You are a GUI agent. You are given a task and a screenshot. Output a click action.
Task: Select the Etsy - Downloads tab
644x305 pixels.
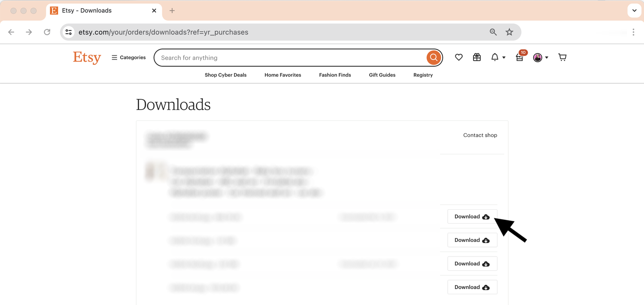pos(104,11)
